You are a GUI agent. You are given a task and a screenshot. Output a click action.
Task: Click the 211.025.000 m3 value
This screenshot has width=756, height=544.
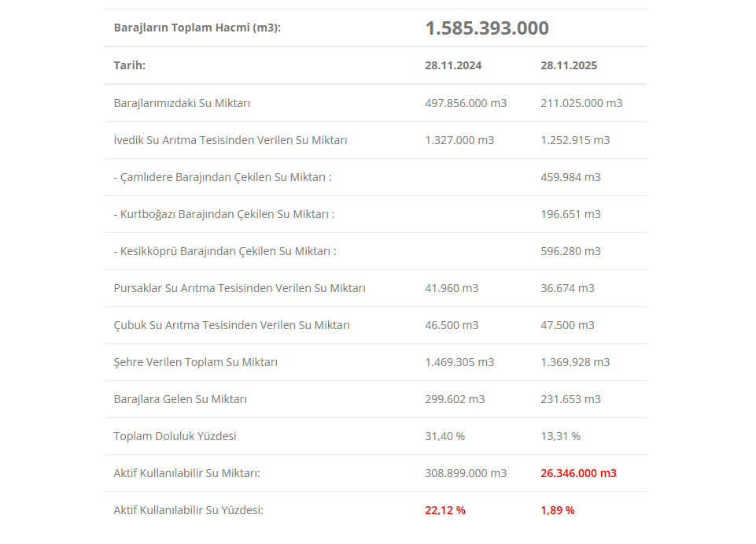(581, 103)
